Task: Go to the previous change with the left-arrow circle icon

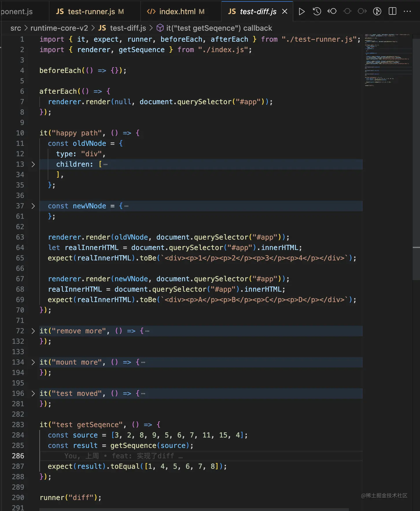Action: point(332,11)
